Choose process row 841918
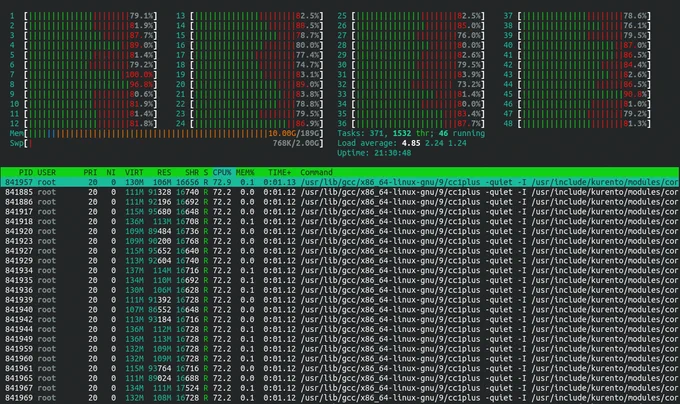680x404 pixels. click(340, 222)
